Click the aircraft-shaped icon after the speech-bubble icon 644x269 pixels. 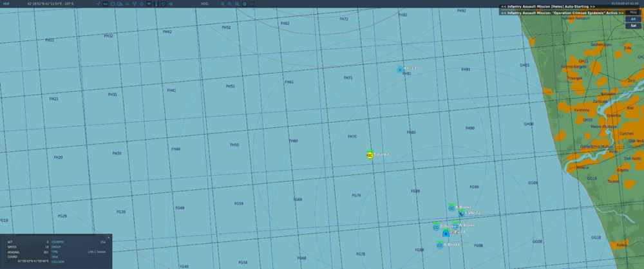click(171, 4)
